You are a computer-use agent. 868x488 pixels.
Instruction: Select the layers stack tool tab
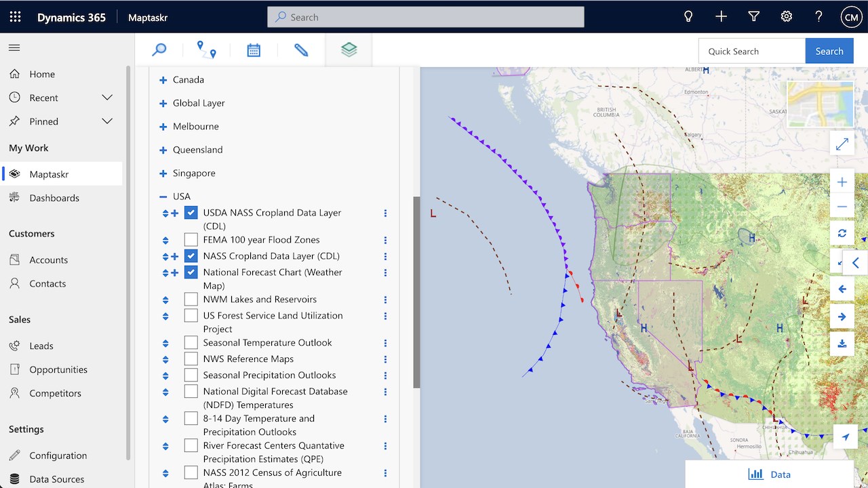(x=349, y=49)
